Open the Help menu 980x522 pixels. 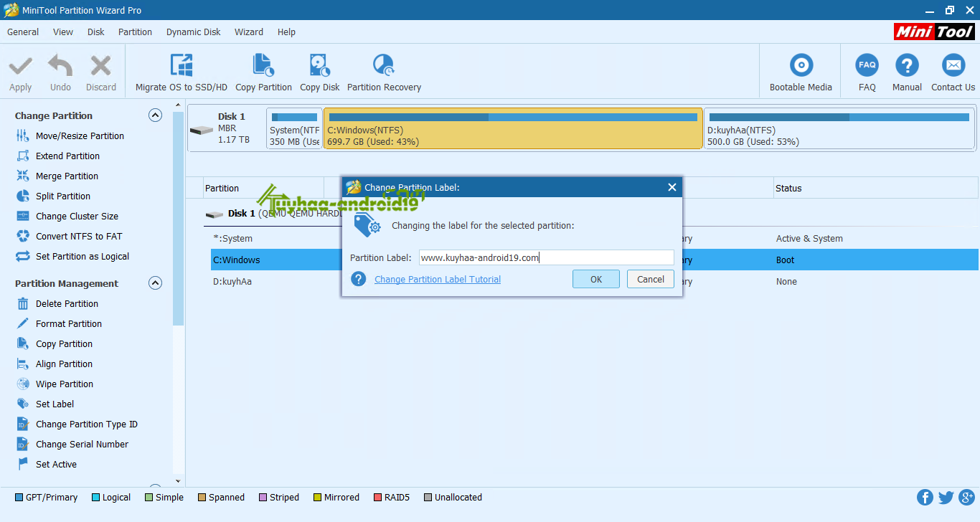click(286, 32)
